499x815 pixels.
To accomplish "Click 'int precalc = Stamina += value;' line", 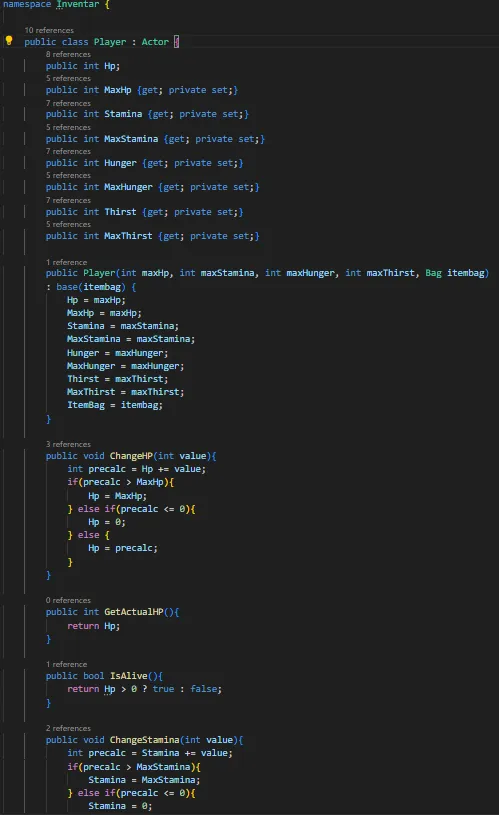I will [x=150, y=753].
